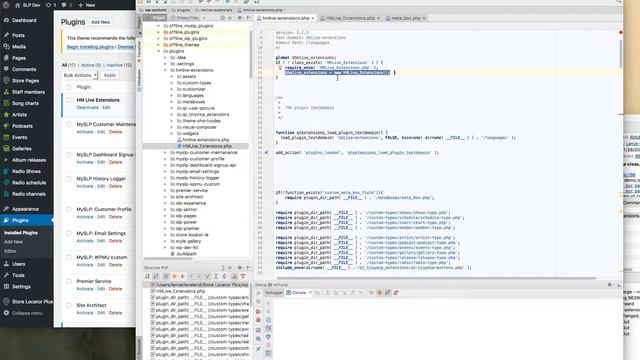Click Activate under MySLP History Logger

[x=85, y=186]
